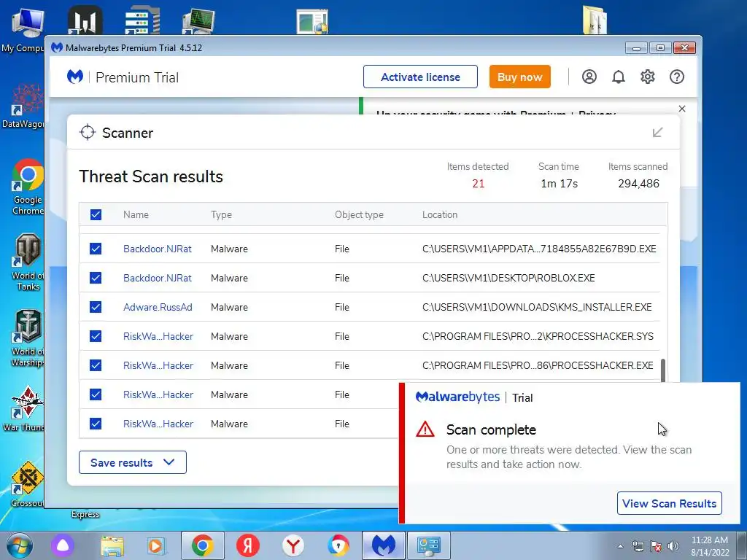Viewport: 747px width, 560px height.
Task: Open the purple circle taskbar icon
Action: (x=63, y=545)
